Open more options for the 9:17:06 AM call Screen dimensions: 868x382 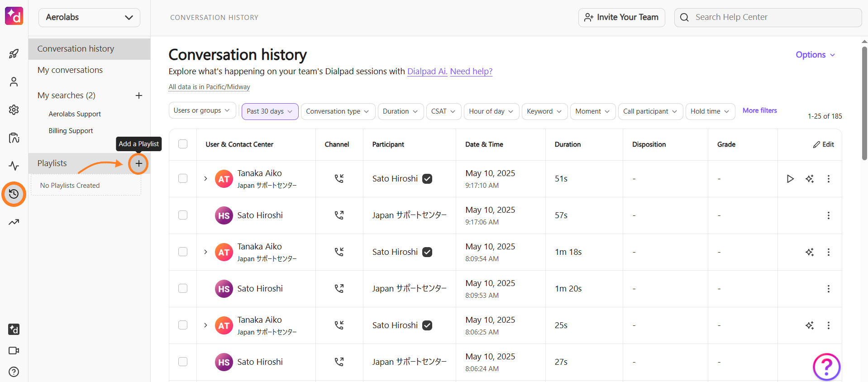pos(829,215)
